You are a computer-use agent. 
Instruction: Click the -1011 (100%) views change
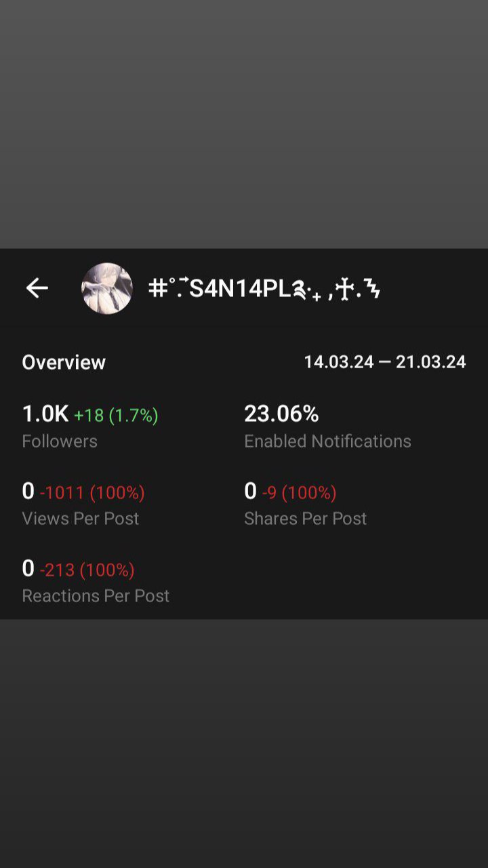click(x=92, y=493)
